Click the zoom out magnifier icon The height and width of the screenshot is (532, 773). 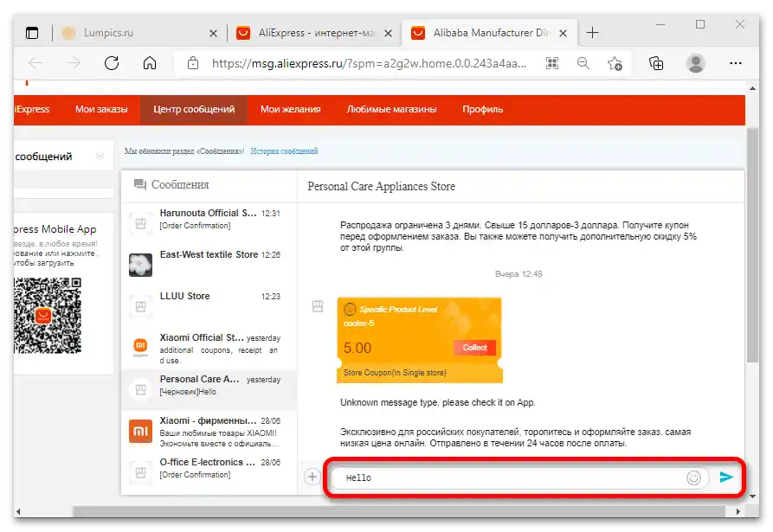tap(583, 63)
